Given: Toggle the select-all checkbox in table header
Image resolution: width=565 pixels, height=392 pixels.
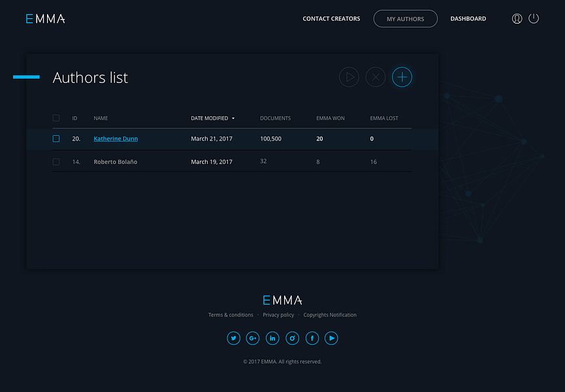Looking at the screenshot, I should 56,118.
